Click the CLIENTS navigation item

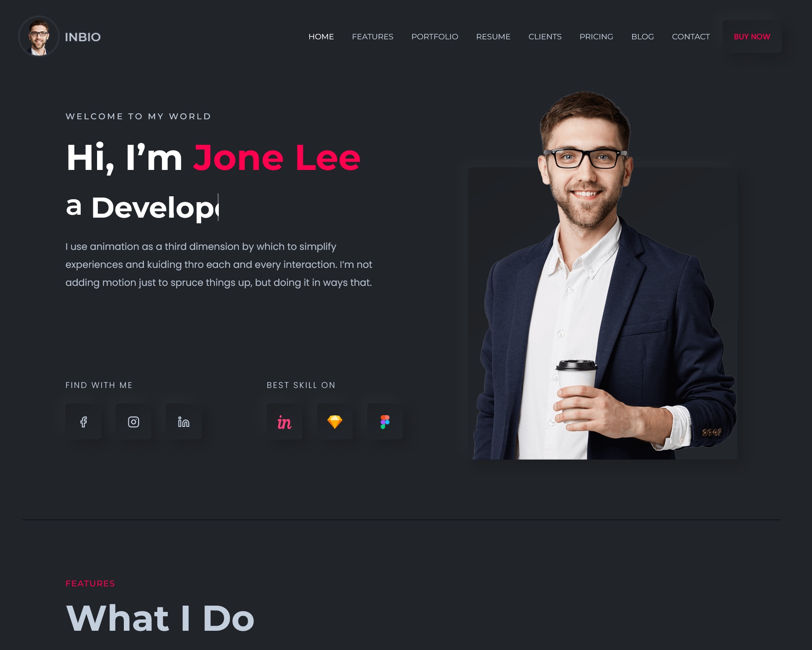coord(545,36)
